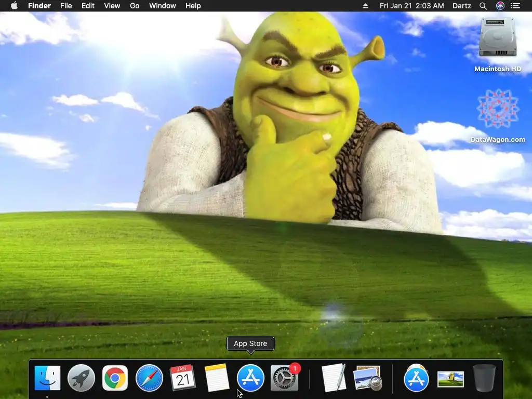This screenshot has width=532, height=399.
Task: Open Spotlight search magnifier
Action: (483, 6)
